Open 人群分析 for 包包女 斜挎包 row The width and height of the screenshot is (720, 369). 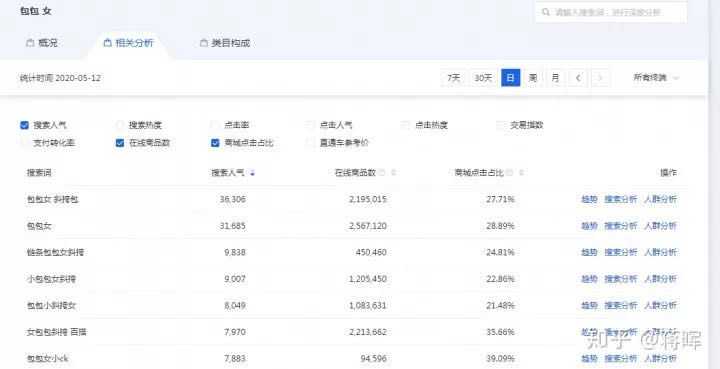(660, 199)
